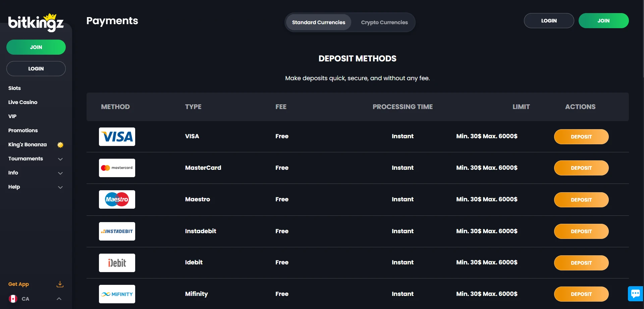Click the bitkingz logo
Screen dimensions: 644x309
pyautogui.click(x=36, y=22)
